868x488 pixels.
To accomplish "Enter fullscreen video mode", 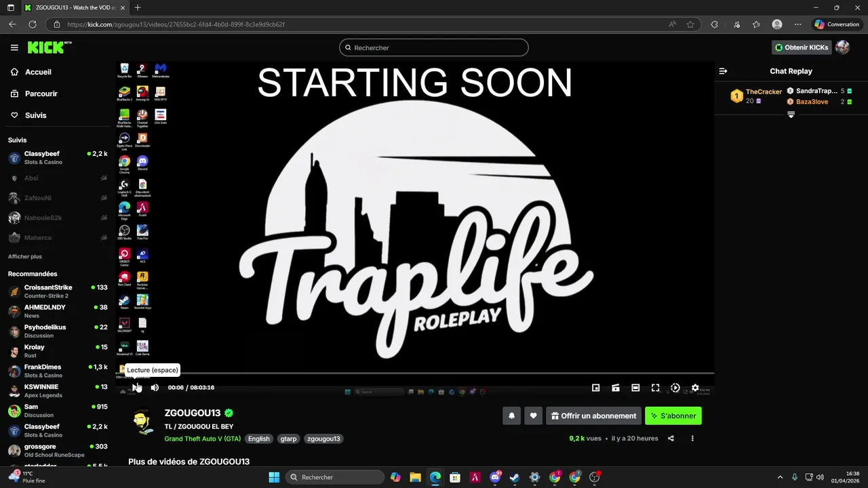I will pyautogui.click(x=655, y=388).
